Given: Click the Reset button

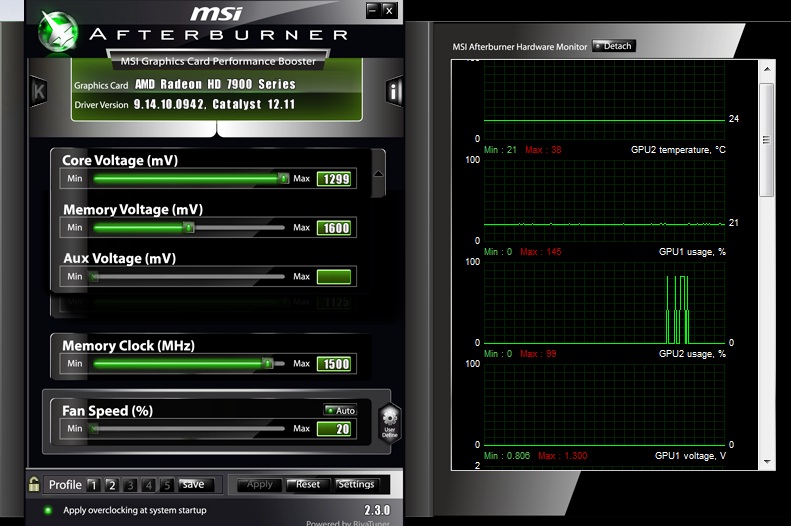Looking at the screenshot, I should click(x=308, y=485).
